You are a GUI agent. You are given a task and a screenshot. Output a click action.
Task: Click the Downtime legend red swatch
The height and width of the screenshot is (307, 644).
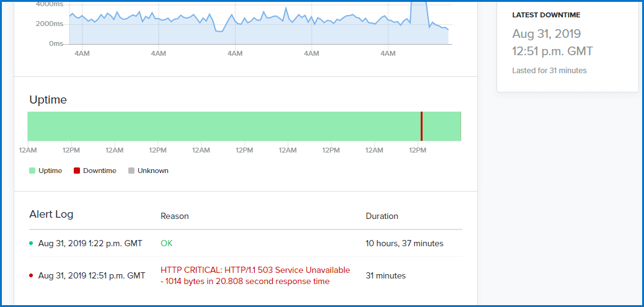click(76, 171)
